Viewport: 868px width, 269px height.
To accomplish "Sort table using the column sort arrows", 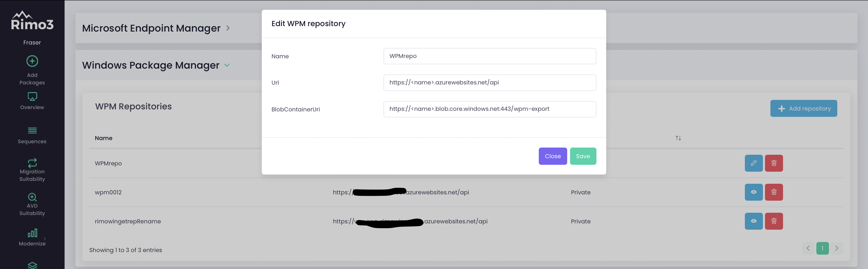I will pyautogui.click(x=678, y=138).
